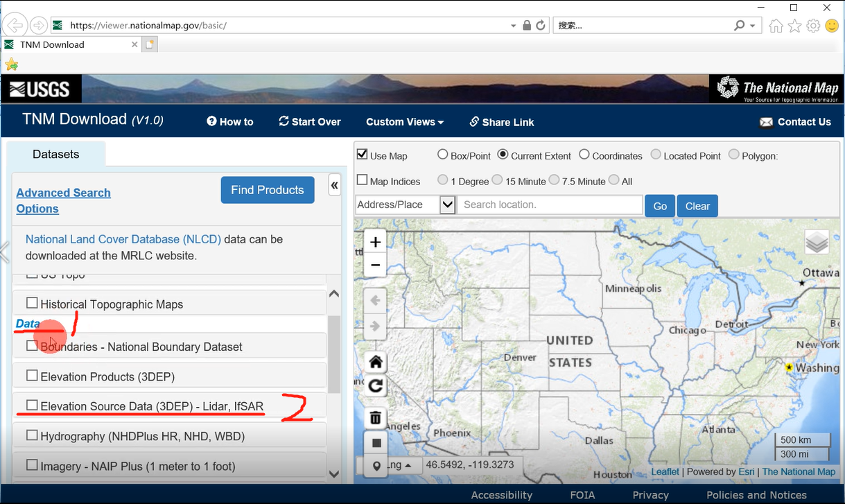
Task: Click the browser address bar URL
Action: pyautogui.click(x=148, y=26)
